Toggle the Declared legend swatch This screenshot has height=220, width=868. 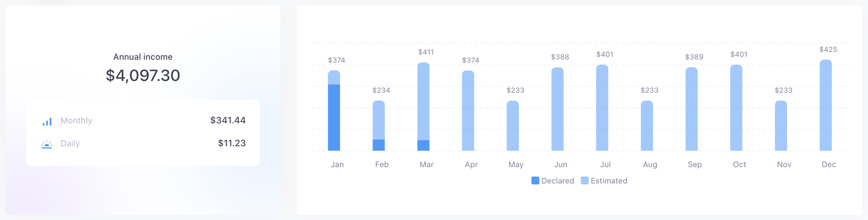point(535,181)
